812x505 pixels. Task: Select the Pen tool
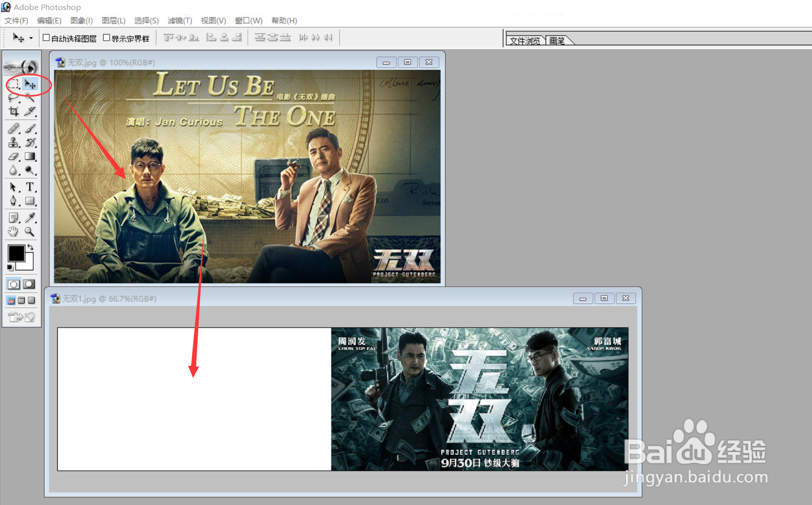tap(14, 201)
